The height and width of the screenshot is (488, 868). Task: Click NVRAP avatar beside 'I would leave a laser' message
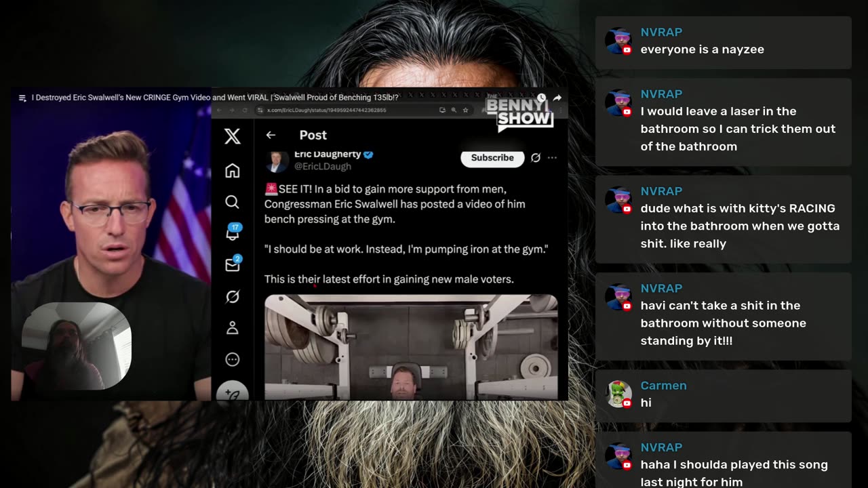(x=618, y=103)
